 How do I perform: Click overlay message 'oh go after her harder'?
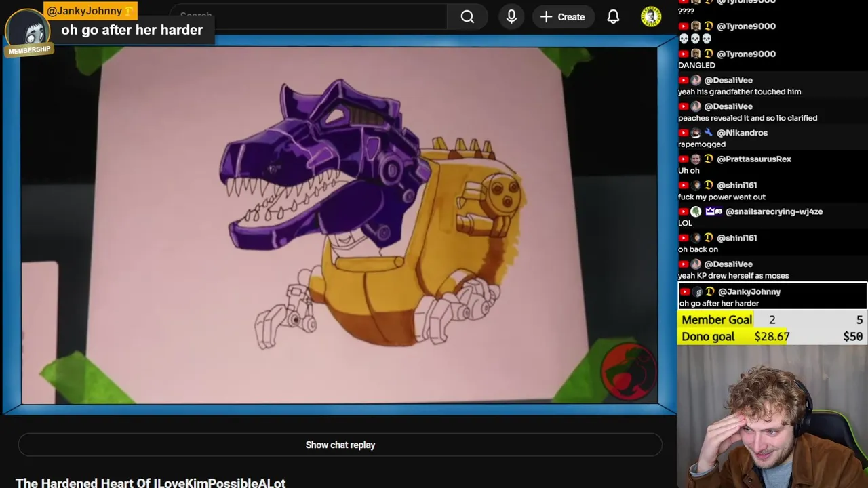(x=132, y=30)
